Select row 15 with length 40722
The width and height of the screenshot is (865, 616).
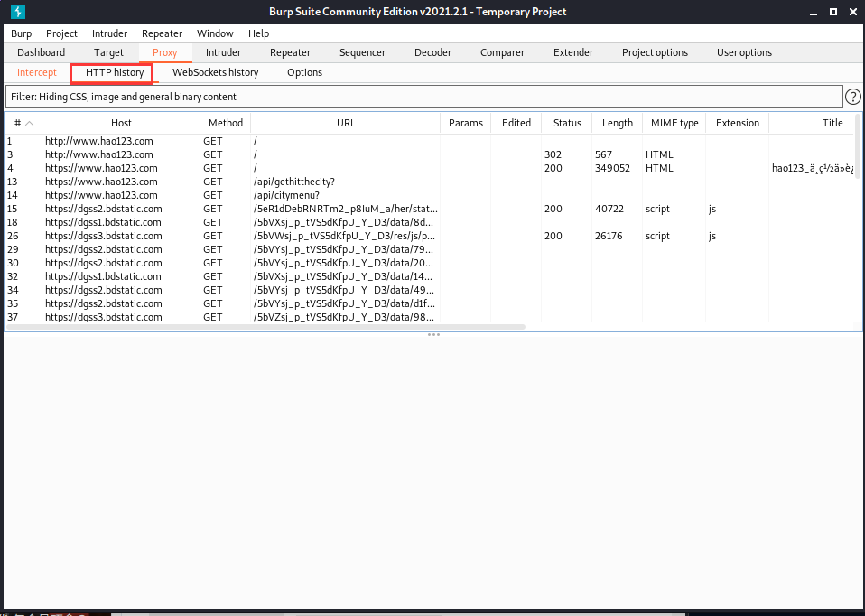[431, 209]
